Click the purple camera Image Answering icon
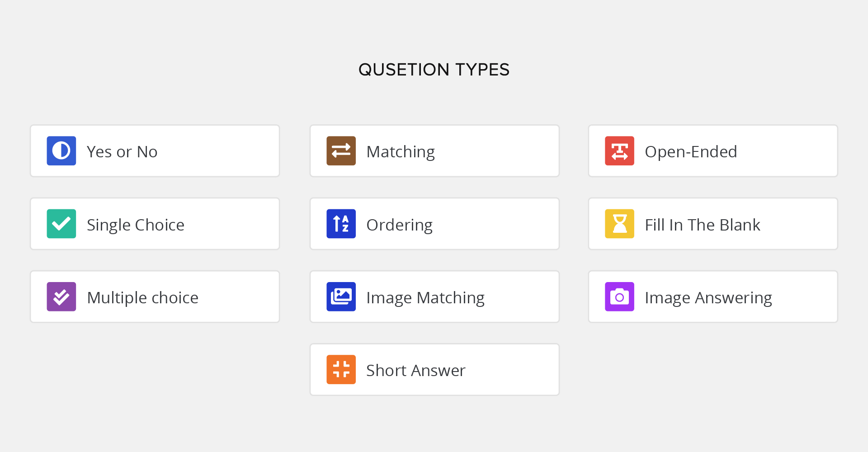Screen dimensions: 868x452 pos(619,297)
